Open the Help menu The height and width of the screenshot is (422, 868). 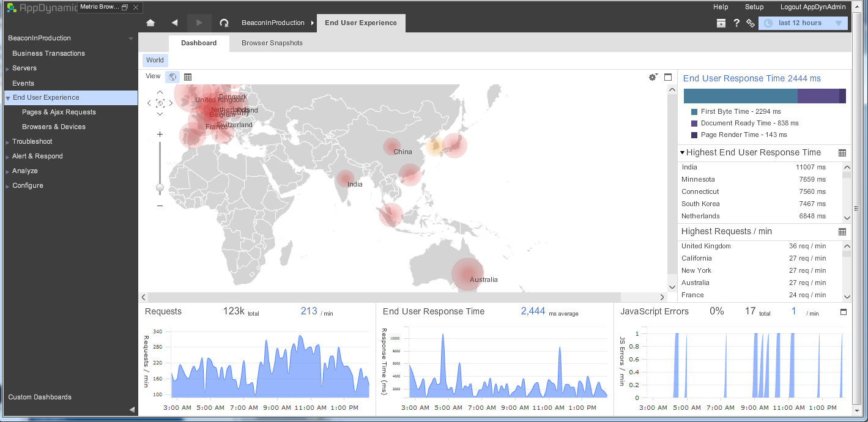[721, 7]
